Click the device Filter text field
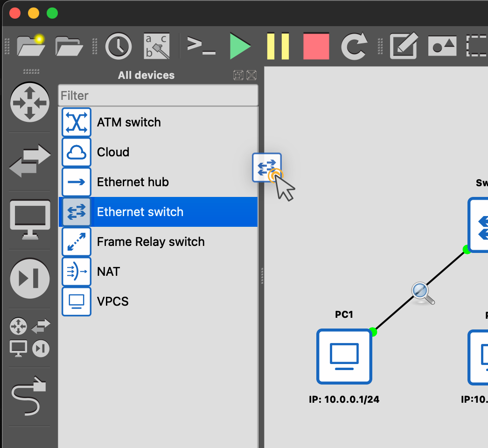This screenshot has width=488, height=448. point(158,96)
